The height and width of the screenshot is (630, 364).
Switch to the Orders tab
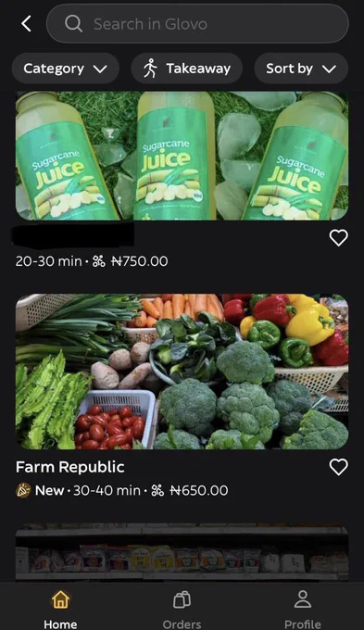182,609
